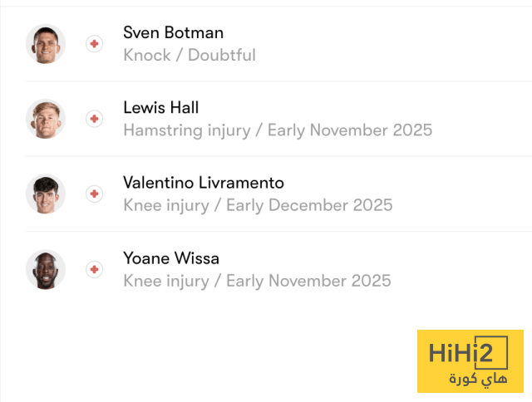532x402 pixels.
Task: Select the Sven Botman name
Action: click(x=173, y=33)
